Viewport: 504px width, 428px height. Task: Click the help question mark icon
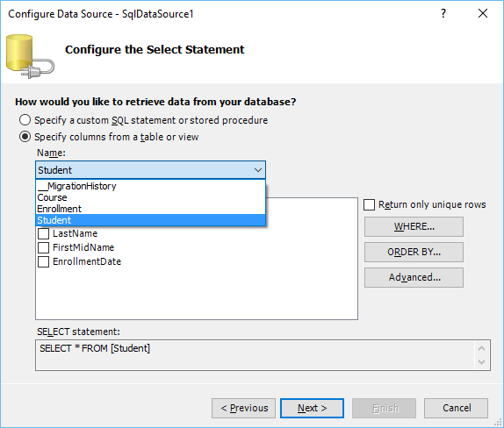click(443, 13)
